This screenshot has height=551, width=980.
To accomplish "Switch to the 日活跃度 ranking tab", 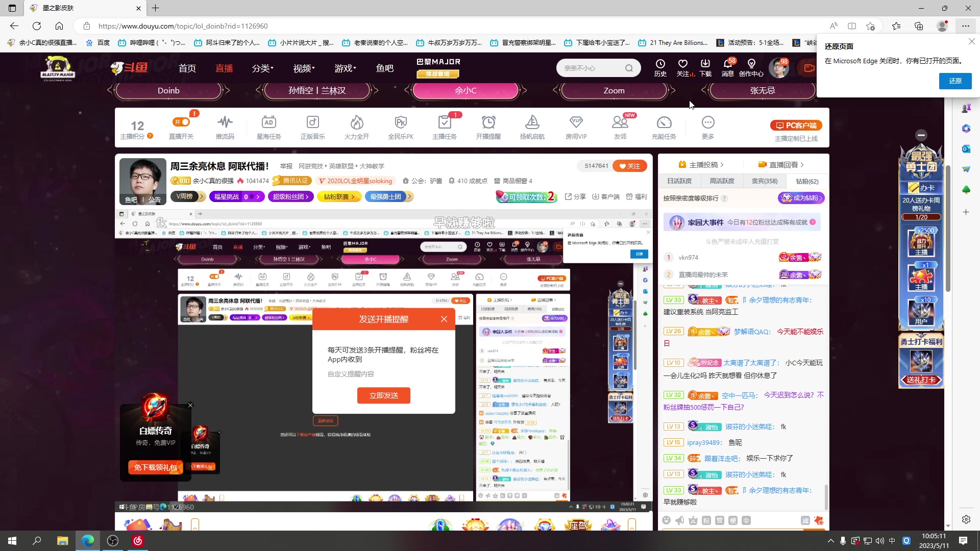I will 679,181.
